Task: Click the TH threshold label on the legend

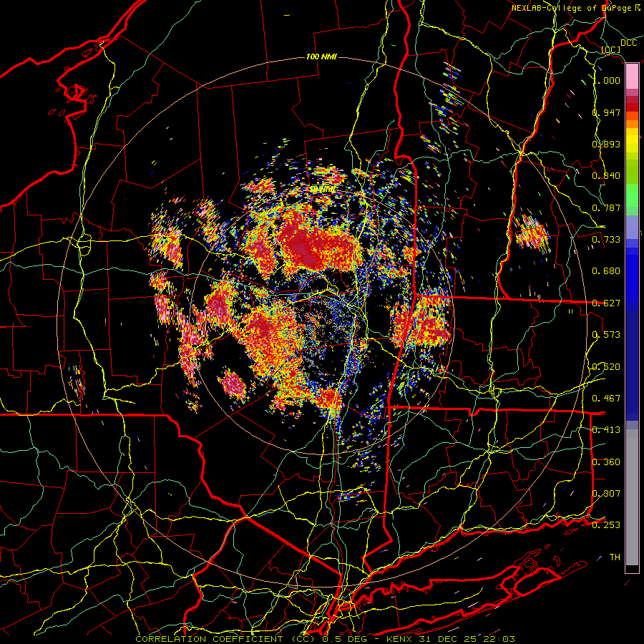Action: [x=615, y=557]
